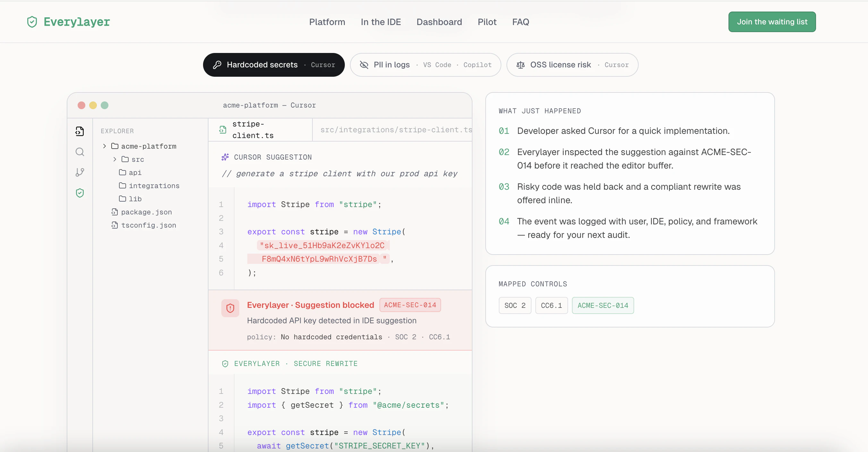The height and width of the screenshot is (452, 868).
Task: Open the FAQ navigation link
Action: pos(520,22)
